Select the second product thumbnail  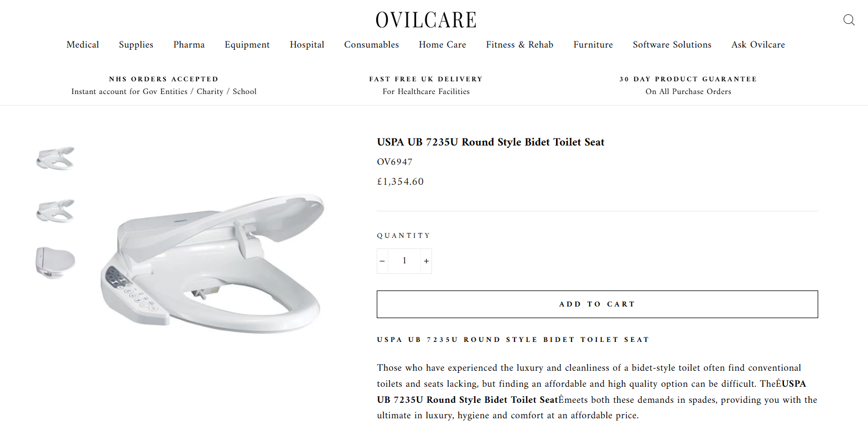click(x=55, y=211)
